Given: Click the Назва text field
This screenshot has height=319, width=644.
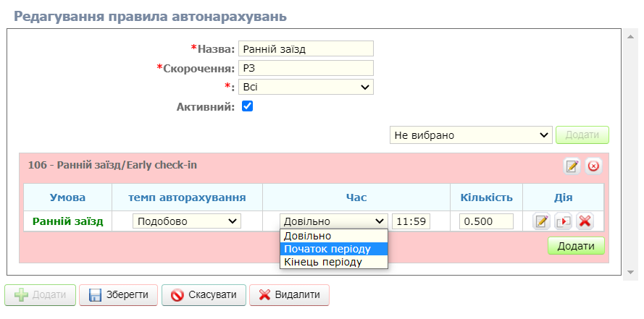Looking at the screenshot, I should coord(306,48).
